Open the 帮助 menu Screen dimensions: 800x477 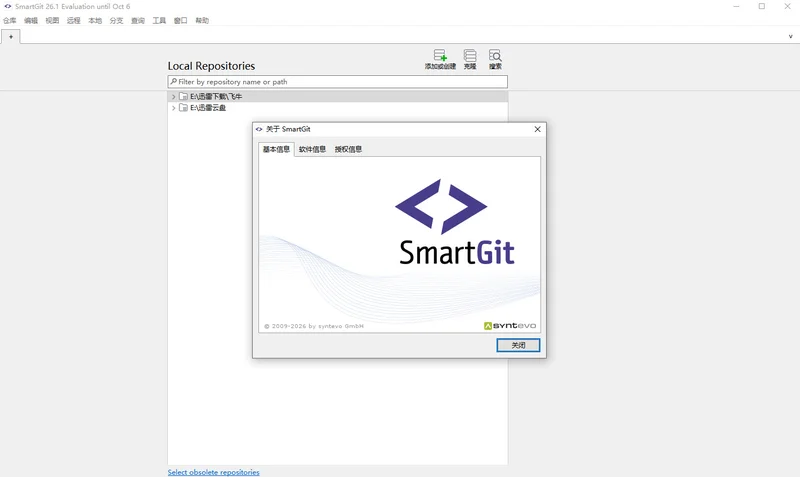(202, 20)
